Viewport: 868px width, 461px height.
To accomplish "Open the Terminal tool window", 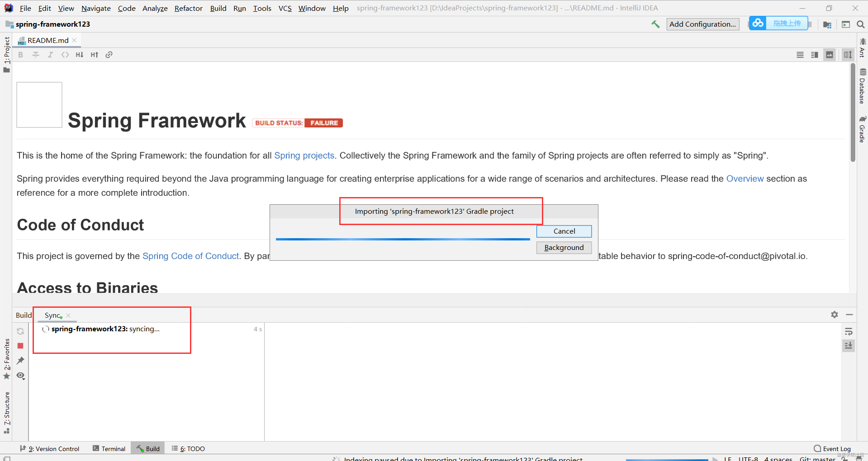I will pyautogui.click(x=109, y=448).
